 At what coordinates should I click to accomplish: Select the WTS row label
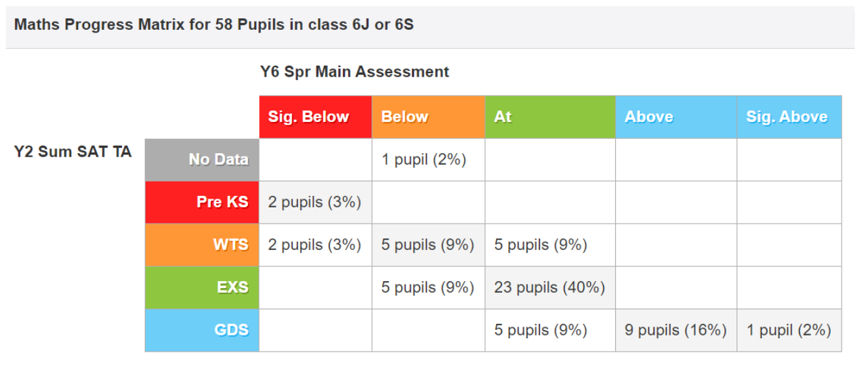coord(202,245)
